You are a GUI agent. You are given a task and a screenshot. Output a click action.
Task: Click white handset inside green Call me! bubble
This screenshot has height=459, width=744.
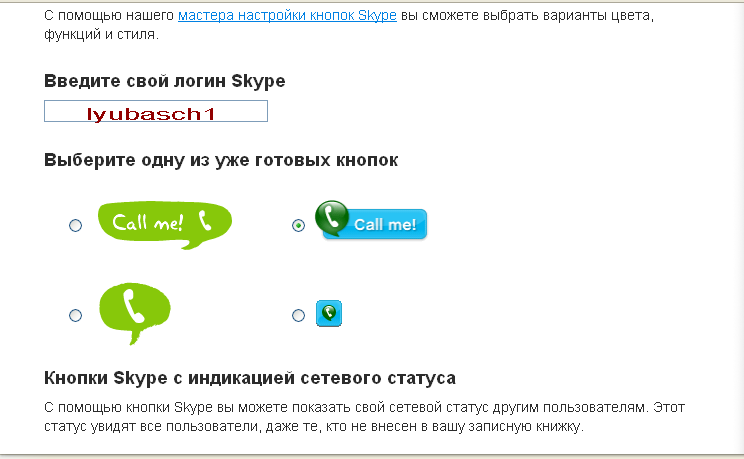205,221
